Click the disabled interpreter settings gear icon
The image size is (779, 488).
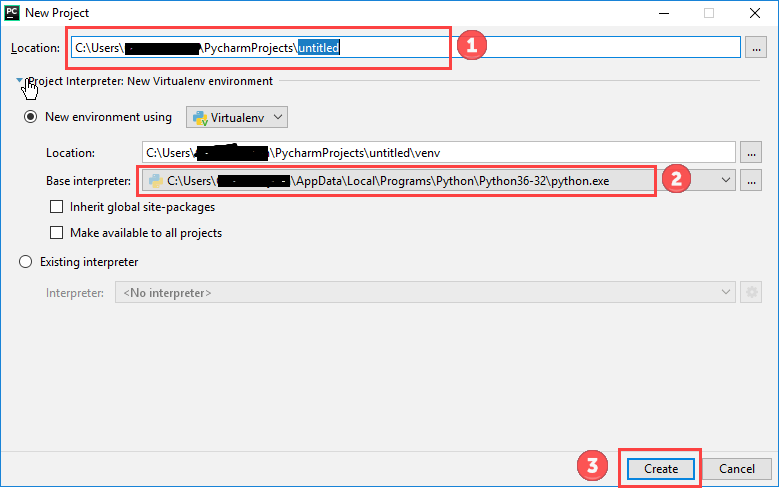point(751,292)
